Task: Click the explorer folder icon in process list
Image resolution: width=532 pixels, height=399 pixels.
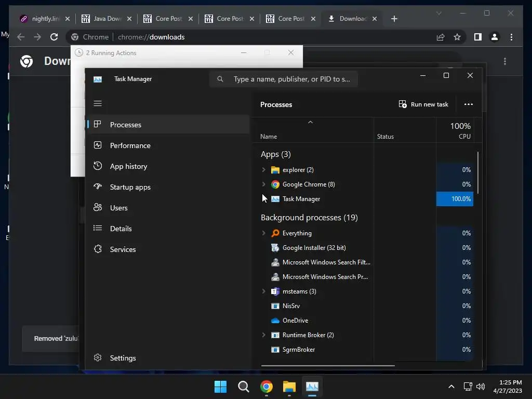Action: [x=275, y=170]
